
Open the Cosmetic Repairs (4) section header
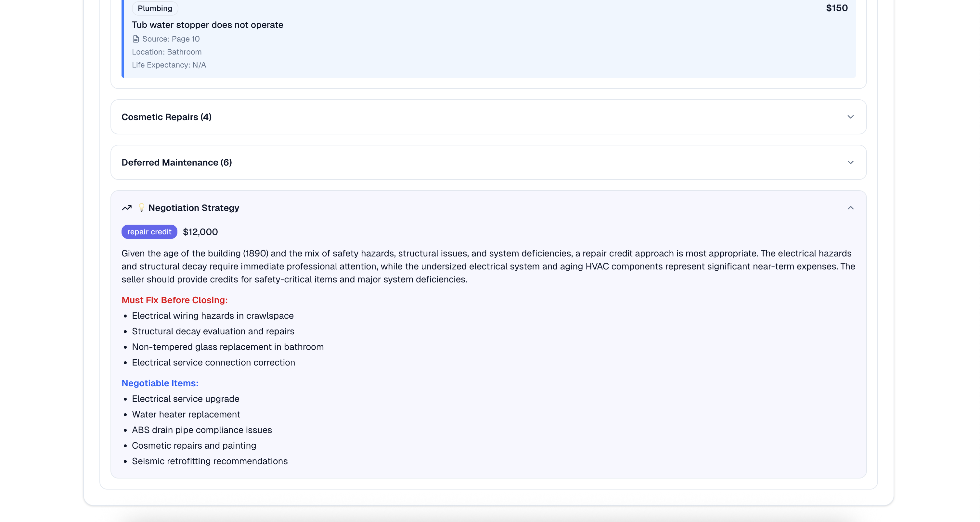tap(167, 117)
